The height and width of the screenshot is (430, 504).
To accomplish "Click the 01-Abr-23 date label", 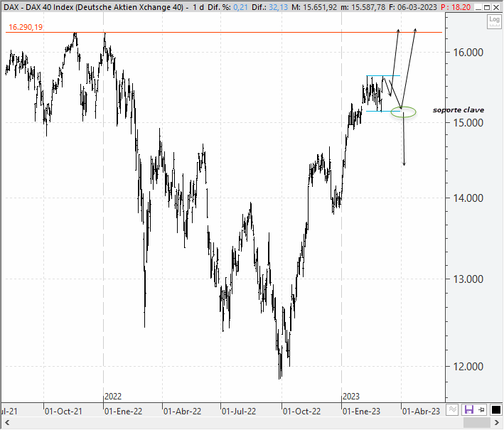I will pyautogui.click(x=421, y=411).
